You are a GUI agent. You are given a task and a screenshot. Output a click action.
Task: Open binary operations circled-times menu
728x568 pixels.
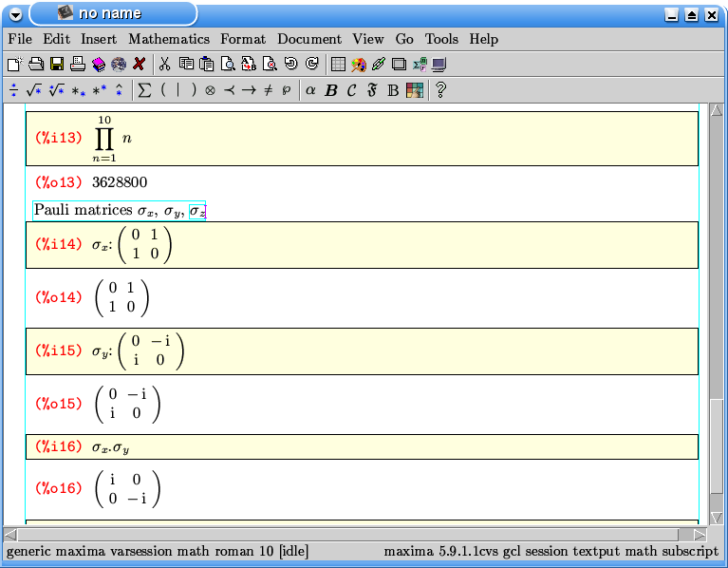(211, 90)
